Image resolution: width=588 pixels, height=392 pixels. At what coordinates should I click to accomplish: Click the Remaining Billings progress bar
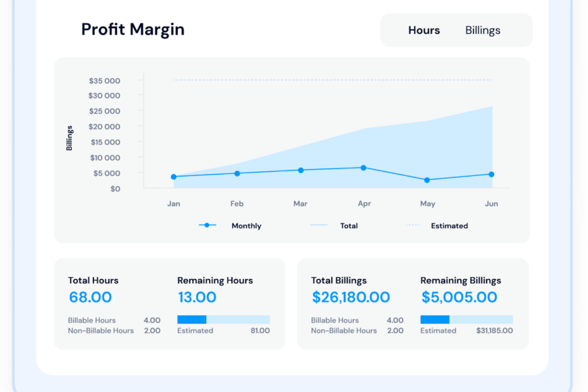point(466,319)
